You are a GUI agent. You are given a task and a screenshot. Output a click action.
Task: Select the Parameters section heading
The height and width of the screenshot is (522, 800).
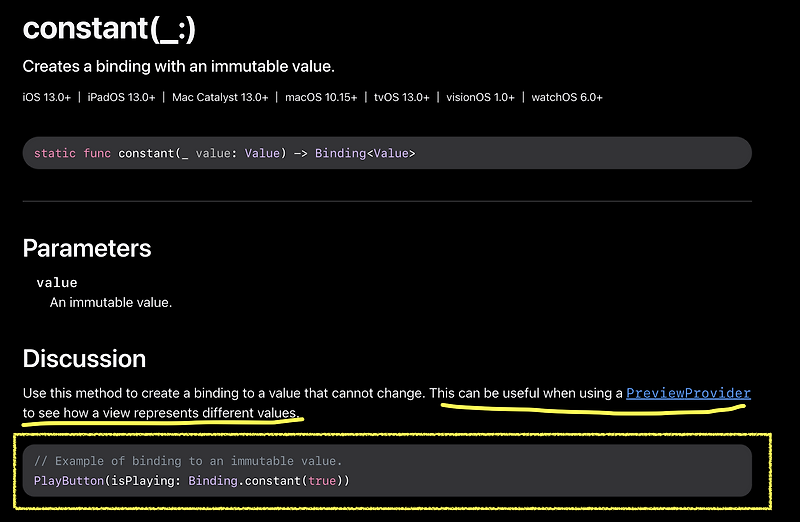click(x=87, y=248)
